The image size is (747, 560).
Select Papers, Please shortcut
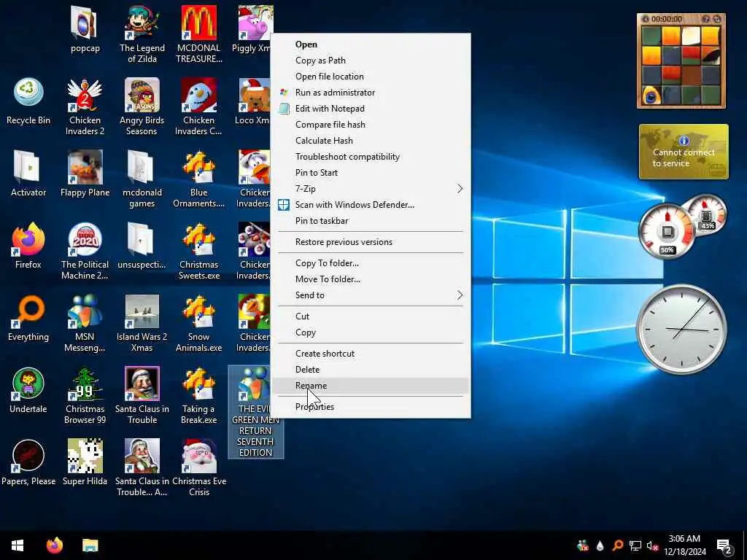point(28,463)
